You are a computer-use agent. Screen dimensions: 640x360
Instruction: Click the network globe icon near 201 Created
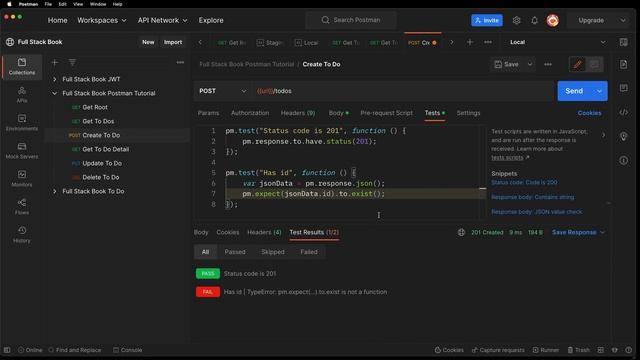461,232
